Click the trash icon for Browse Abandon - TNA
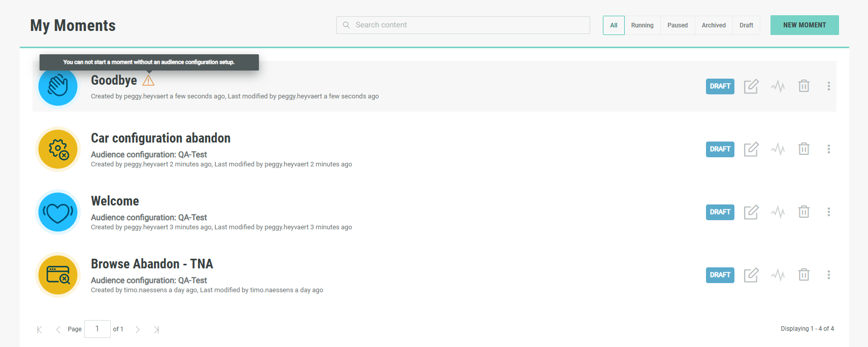Screen dimensions: 868x347 click(803, 275)
